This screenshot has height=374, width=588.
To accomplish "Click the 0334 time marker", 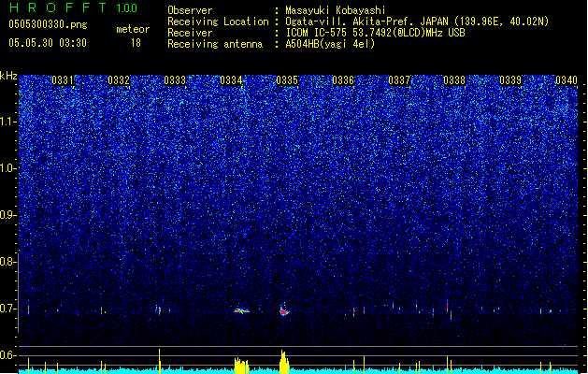I will (x=231, y=80).
